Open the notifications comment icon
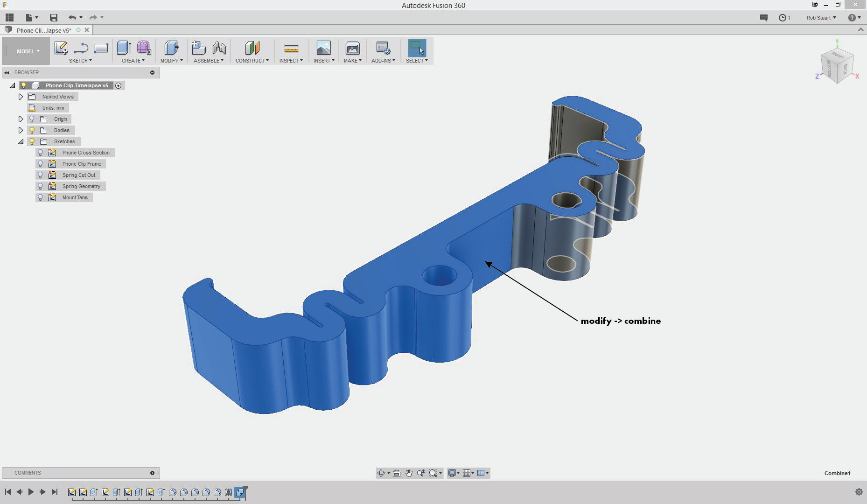Image resolution: width=867 pixels, height=504 pixels. [x=763, y=18]
